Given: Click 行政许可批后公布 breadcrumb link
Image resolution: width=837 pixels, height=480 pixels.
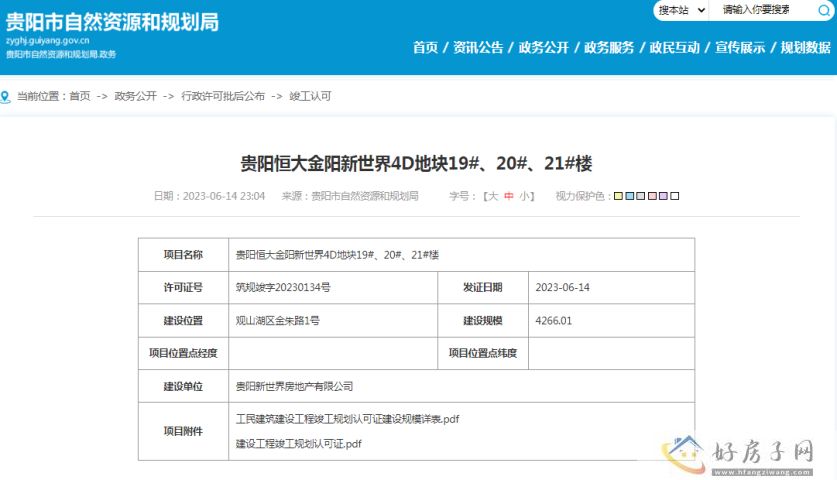Looking at the screenshot, I should point(222,97).
